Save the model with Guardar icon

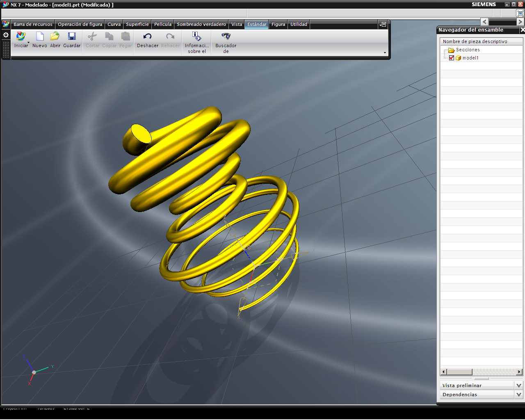pos(72,37)
